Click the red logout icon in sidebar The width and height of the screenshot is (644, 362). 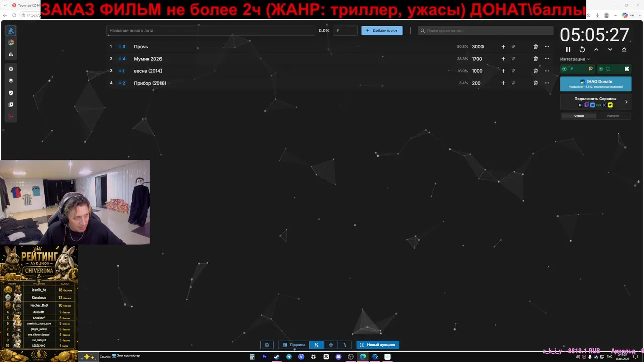11,117
